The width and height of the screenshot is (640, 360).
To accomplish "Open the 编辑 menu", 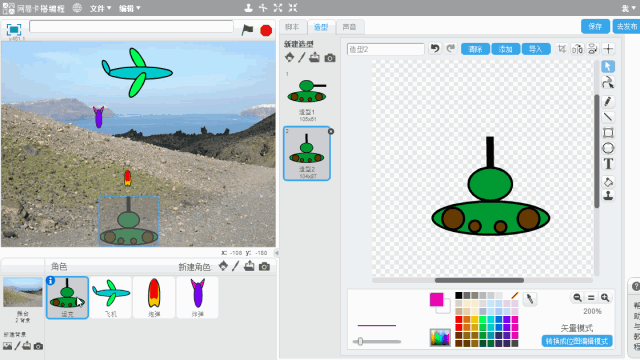I will click(x=129, y=8).
